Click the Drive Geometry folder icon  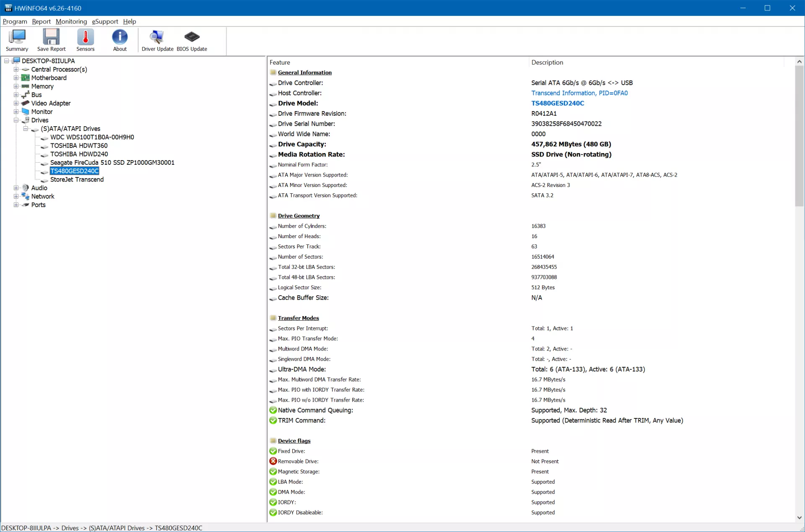tap(273, 216)
